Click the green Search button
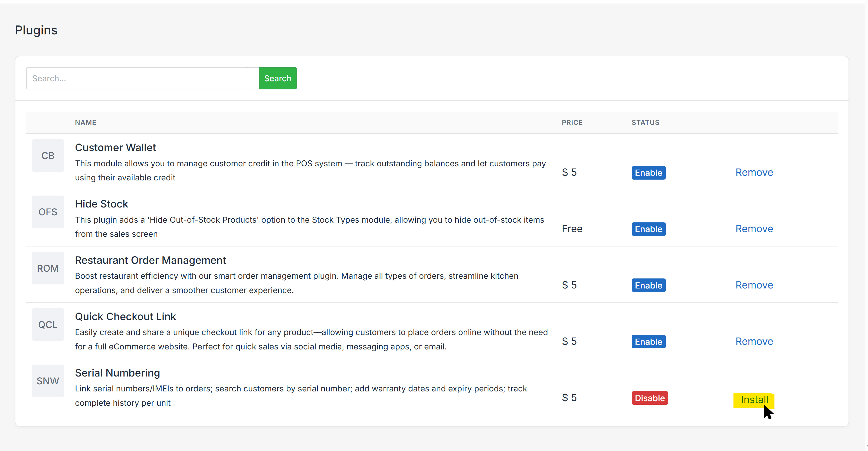This screenshot has width=868, height=451. pyautogui.click(x=278, y=78)
